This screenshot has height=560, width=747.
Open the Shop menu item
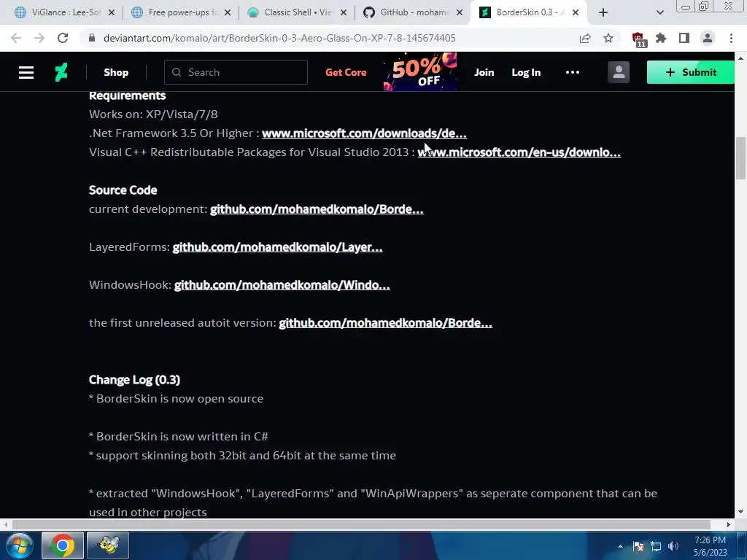point(116,72)
